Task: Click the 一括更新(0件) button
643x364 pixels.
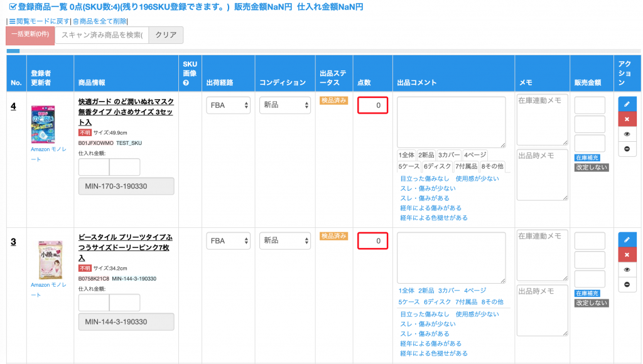Action: 30,35
